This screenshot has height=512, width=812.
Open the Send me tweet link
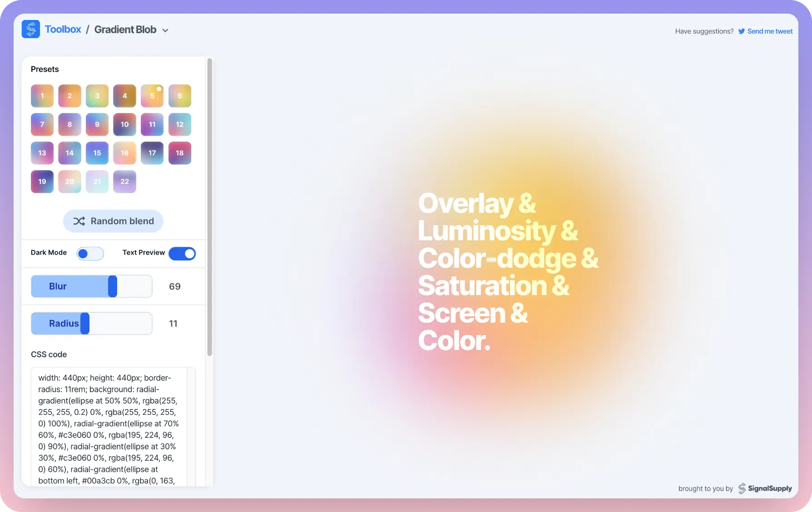[x=770, y=31]
